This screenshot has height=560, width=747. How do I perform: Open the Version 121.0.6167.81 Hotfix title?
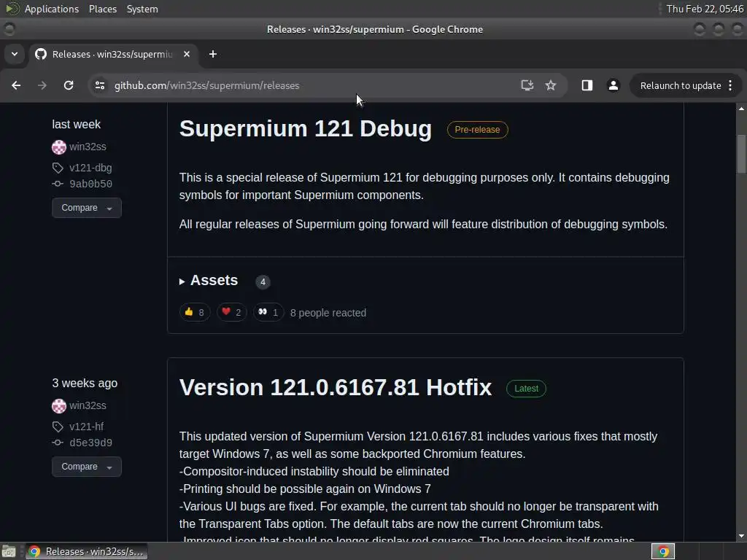click(x=336, y=388)
